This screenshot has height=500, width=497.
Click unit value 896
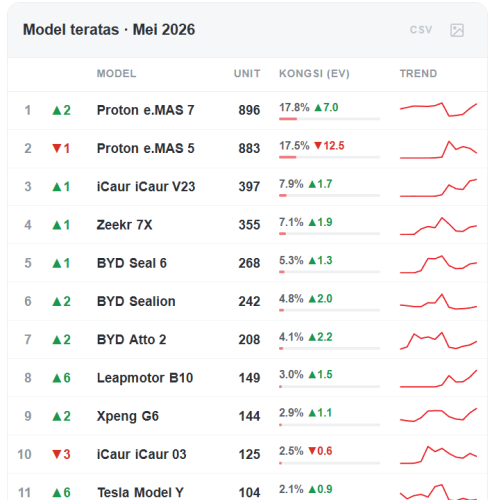click(249, 110)
